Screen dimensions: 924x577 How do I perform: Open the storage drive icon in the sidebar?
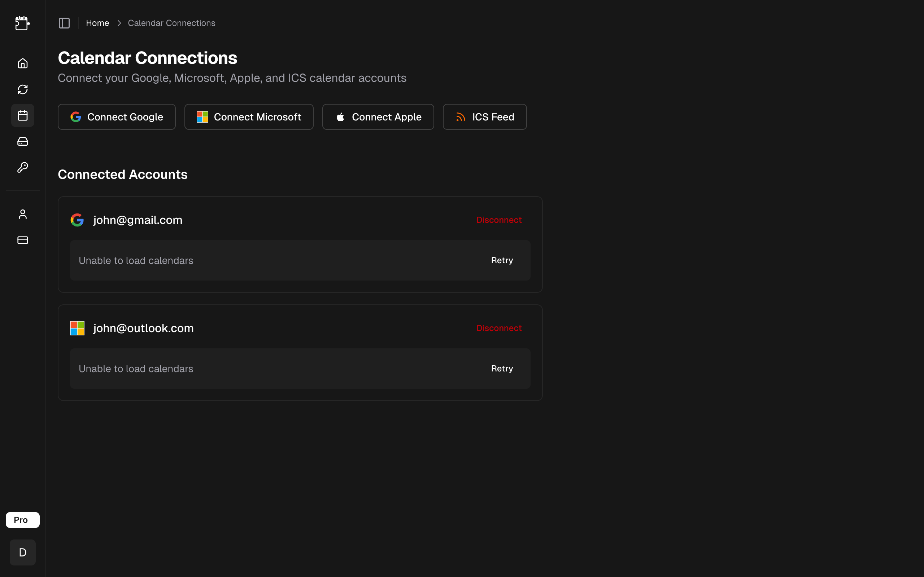coord(22,141)
